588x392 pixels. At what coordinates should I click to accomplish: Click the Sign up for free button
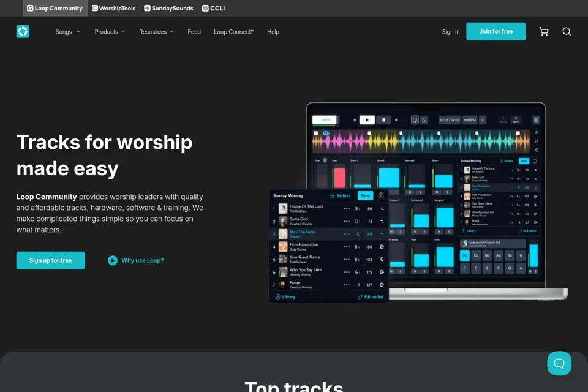(51, 260)
